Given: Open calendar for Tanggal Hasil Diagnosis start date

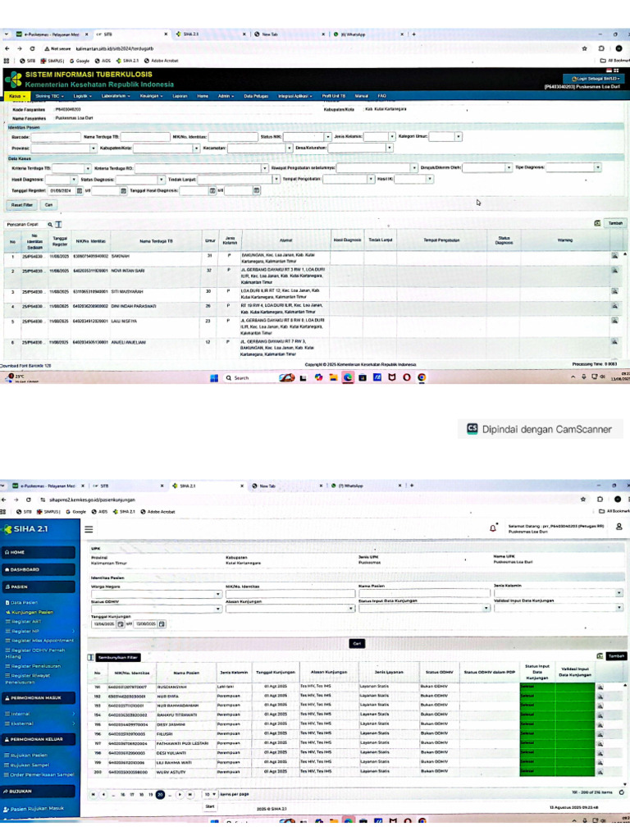Looking at the screenshot, I should [212, 190].
